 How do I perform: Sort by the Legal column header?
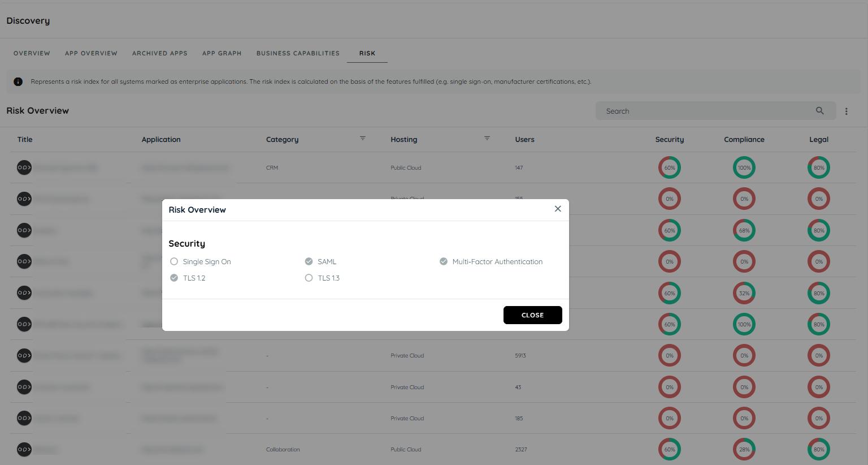point(819,139)
